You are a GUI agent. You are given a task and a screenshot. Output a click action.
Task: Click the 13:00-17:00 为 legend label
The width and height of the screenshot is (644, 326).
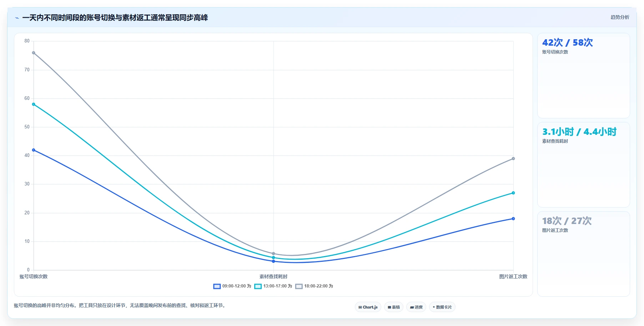pyautogui.click(x=278, y=286)
